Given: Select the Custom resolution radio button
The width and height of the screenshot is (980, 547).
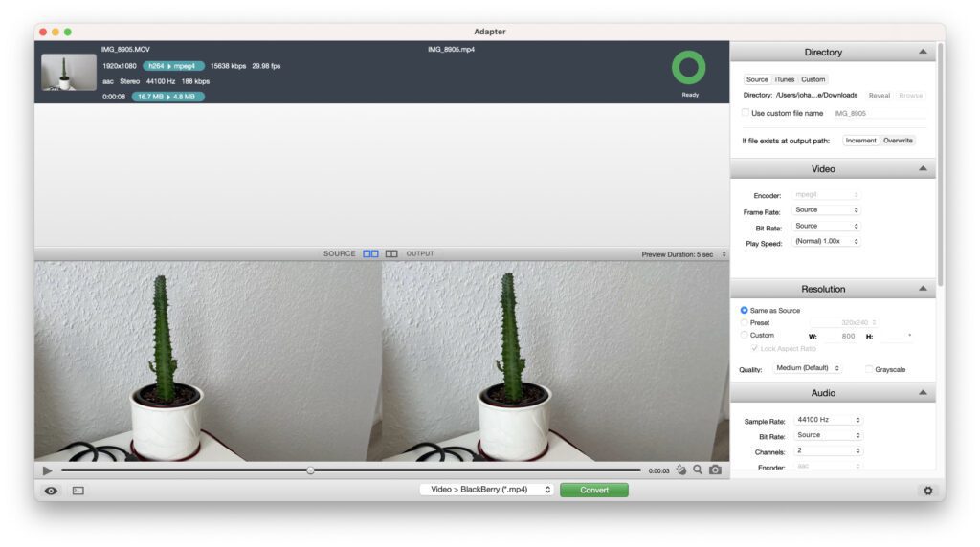Looking at the screenshot, I should coord(745,336).
